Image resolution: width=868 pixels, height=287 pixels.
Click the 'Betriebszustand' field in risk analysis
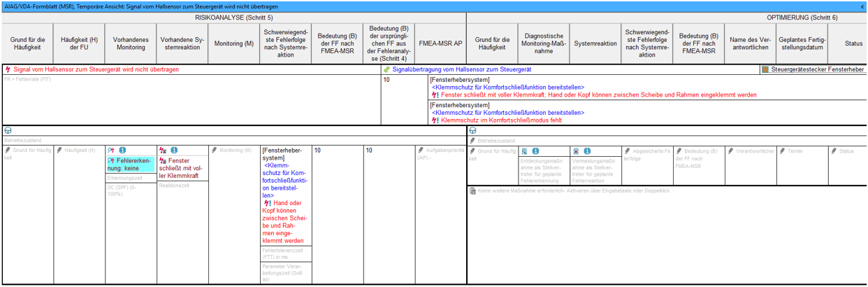[234, 141]
